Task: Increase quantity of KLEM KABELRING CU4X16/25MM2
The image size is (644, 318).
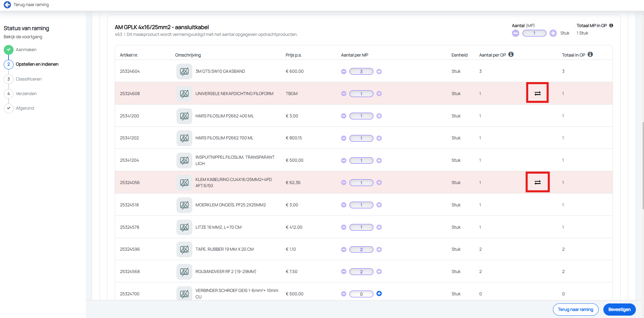Action: (x=379, y=183)
